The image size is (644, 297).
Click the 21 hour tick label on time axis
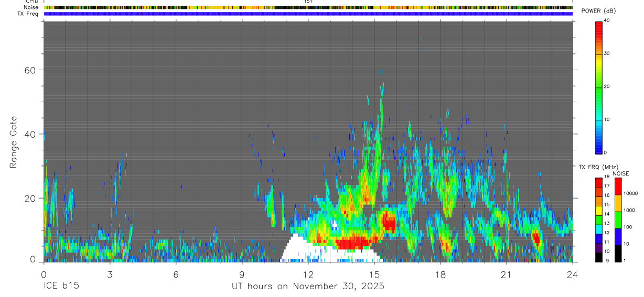click(506, 274)
